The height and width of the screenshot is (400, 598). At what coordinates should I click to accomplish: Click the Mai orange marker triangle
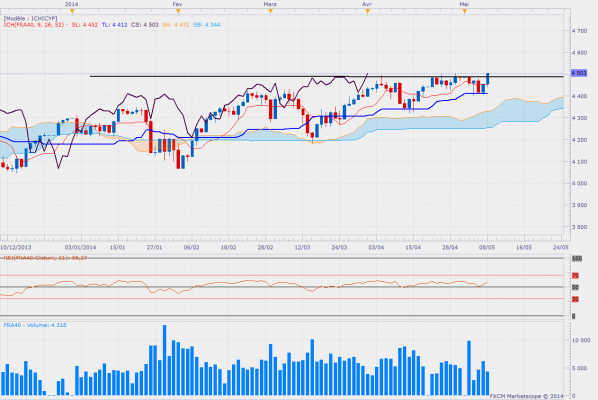tap(465, 12)
